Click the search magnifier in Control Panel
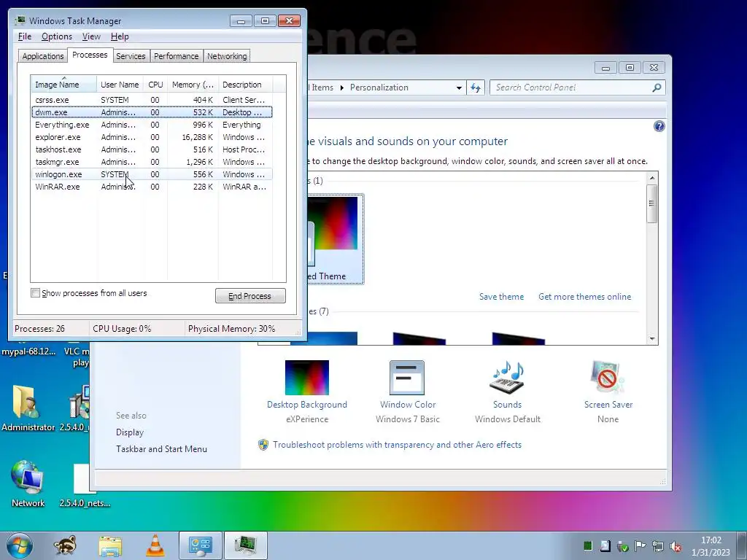Viewport: 747px width, 560px height. [x=657, y=87]
